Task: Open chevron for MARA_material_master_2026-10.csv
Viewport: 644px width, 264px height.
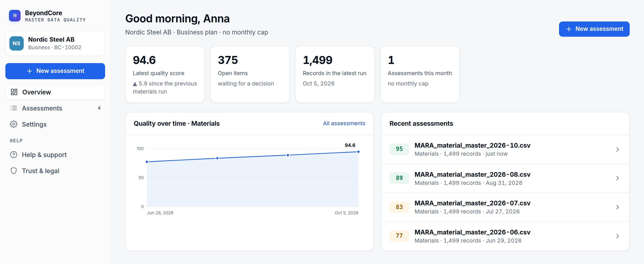Action: click(x=617, y=149)
